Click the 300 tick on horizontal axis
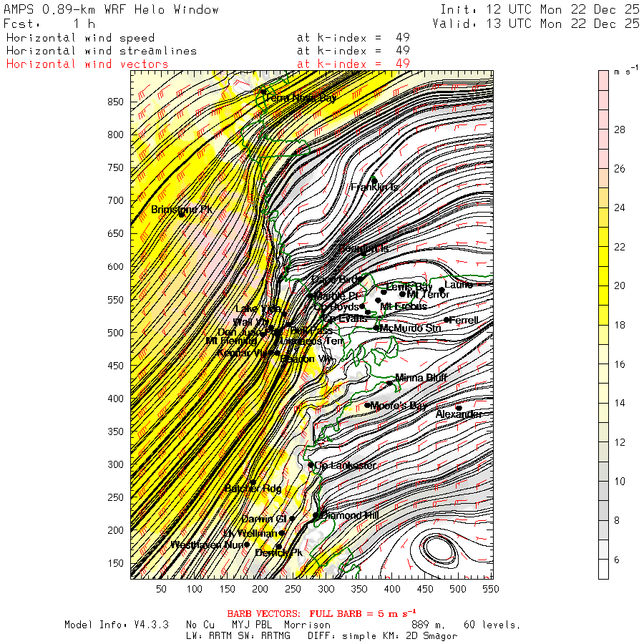Image resolution: width=644 pixels, height=644 pixels. click(326, 589)
